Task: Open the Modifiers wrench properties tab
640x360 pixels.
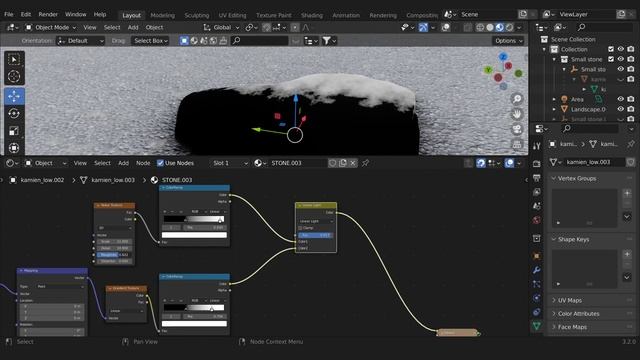Action: click(537, 270)
